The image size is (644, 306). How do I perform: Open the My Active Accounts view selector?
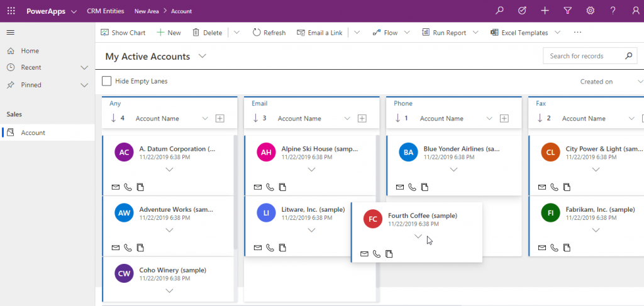tap(202, 56)
